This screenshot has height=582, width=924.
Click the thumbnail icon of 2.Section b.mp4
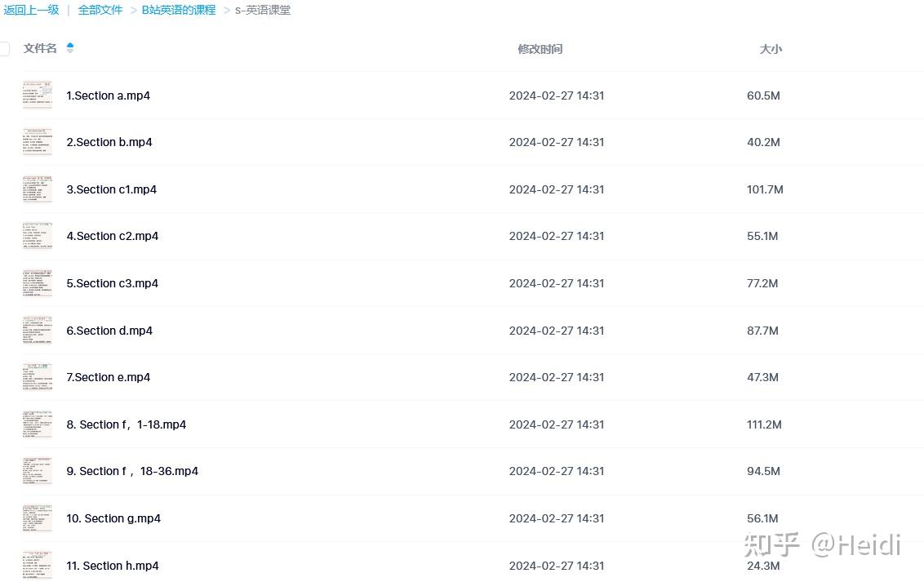pos(37,142)
